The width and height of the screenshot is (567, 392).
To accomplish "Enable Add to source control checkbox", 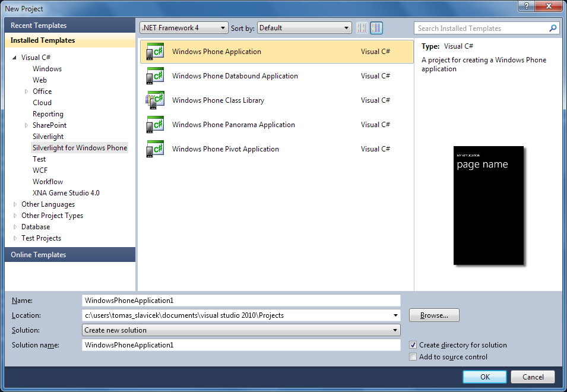I will [x=413, y=357].
